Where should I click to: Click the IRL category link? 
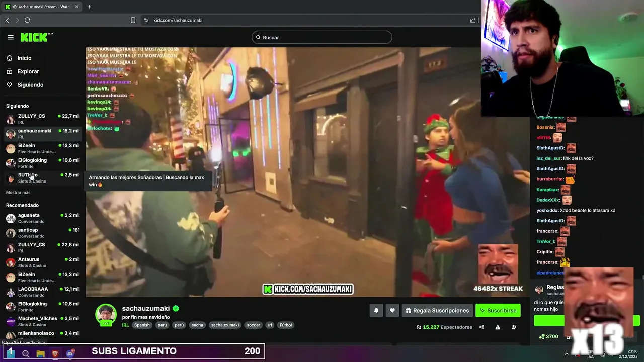(125, 325)
